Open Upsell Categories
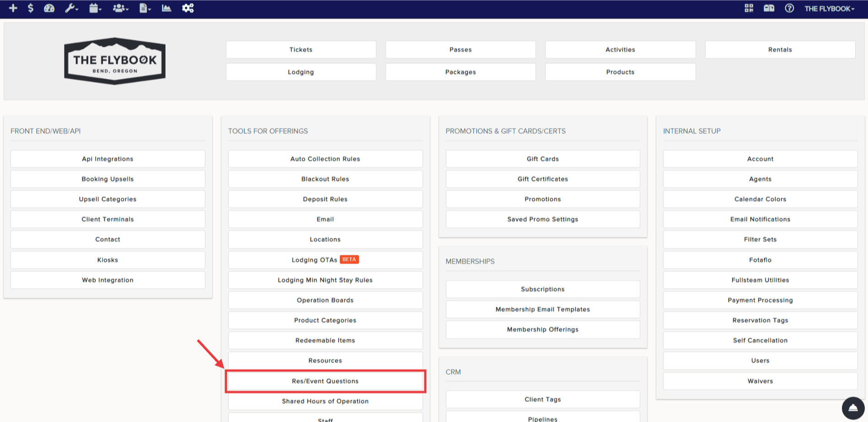 click(108, 199)
